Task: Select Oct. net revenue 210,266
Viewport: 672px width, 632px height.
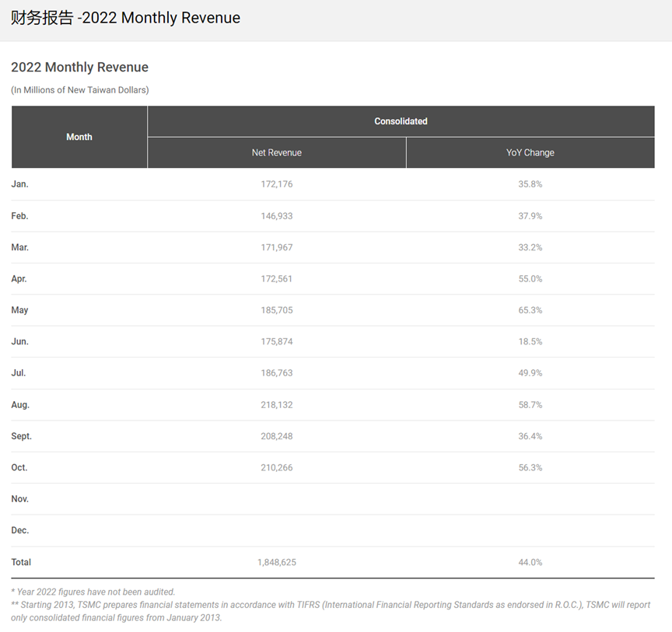Action: click(x=276, y=467)
